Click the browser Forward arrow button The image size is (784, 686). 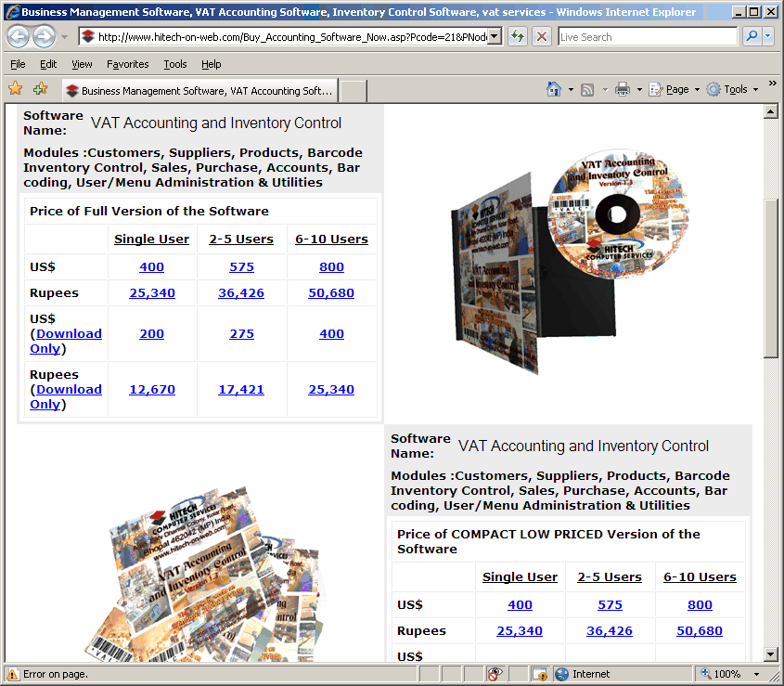coord(44,36)
